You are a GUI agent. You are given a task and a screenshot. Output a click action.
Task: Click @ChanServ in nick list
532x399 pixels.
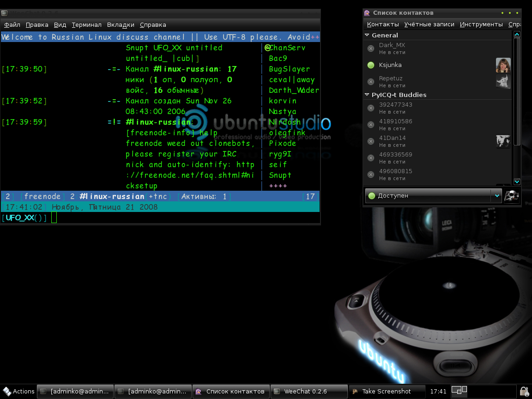(x=285, y=48)
